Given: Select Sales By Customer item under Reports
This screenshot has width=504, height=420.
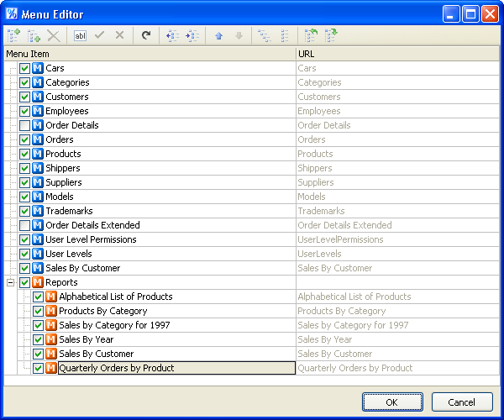Looking at the screenshot, I should [x=96, y=354].
